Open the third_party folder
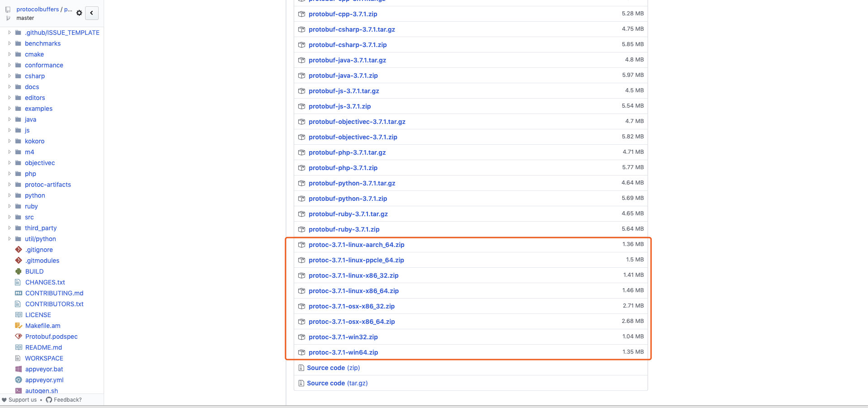868x408 pixels. pos(41,228)
